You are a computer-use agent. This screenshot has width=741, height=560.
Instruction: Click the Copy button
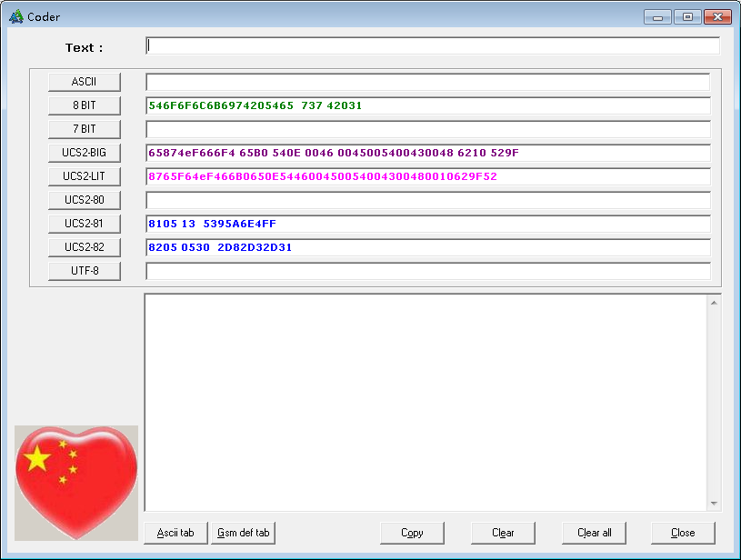[412, 533]
